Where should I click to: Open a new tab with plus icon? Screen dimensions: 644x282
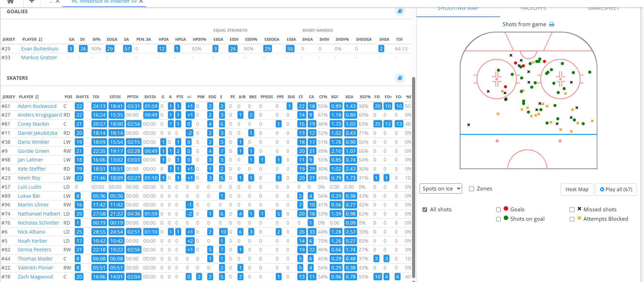pos(32,2)
